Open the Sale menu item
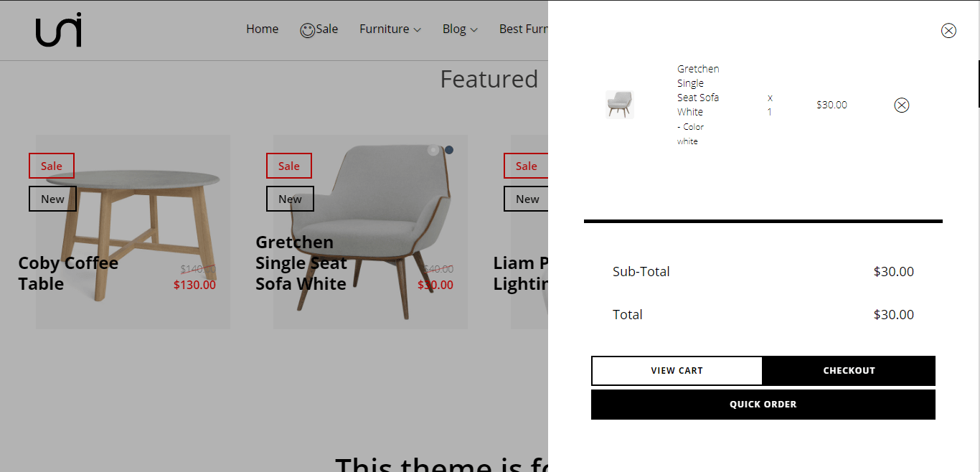The image size is (980, 472). click(x=326, y=29)
